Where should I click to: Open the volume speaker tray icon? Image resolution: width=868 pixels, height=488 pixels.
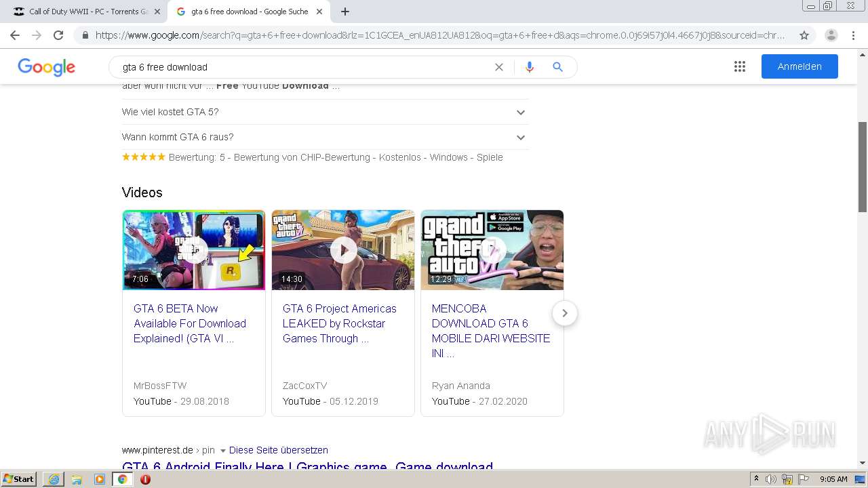(771, 479)
